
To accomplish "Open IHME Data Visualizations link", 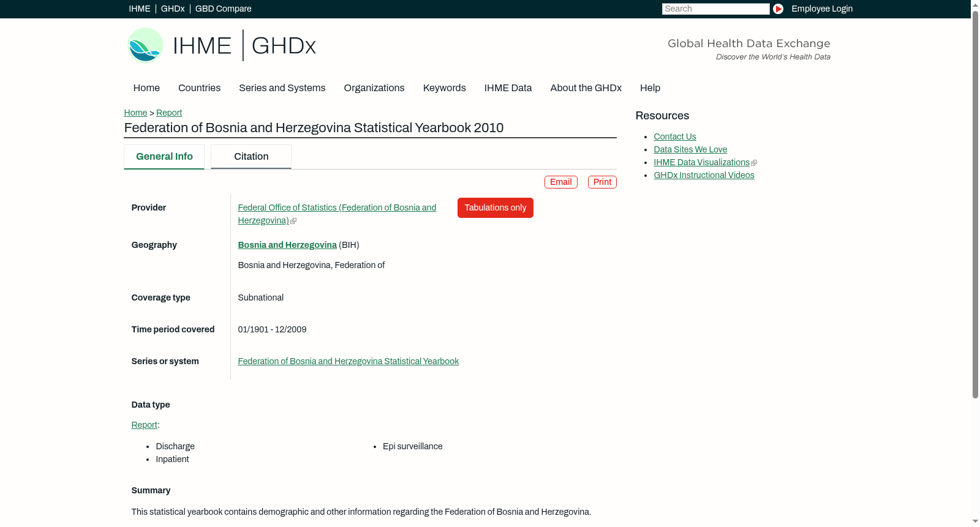I will point(701,163).
